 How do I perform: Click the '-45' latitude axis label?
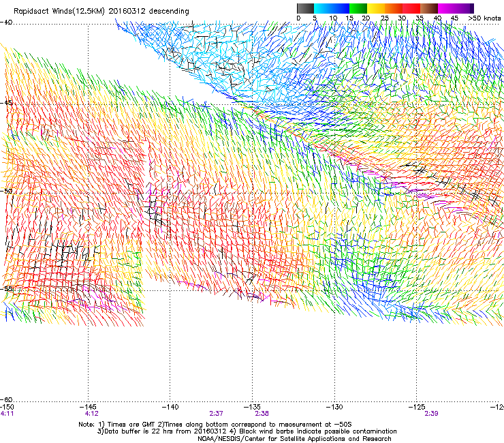click(6, 103)
